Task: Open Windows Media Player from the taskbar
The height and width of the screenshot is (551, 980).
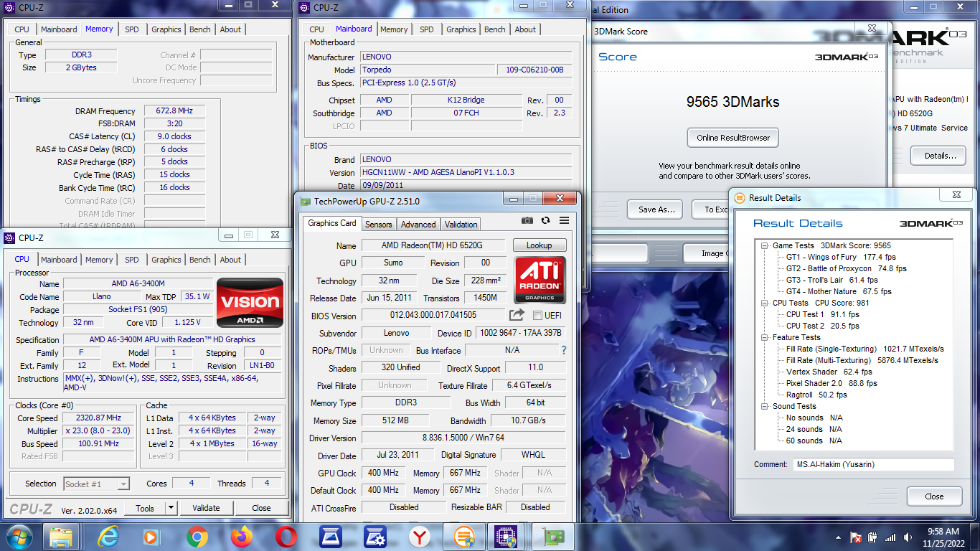Action: tap(151, 537)
